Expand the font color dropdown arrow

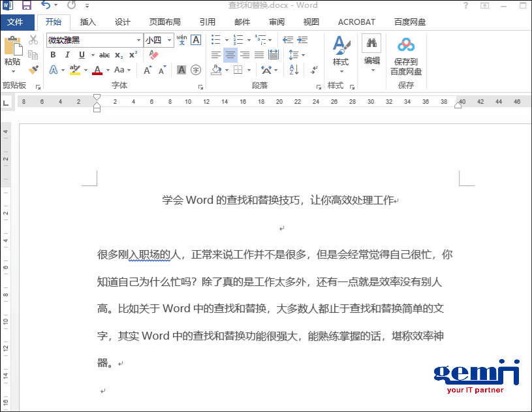[x=107, y=70]
